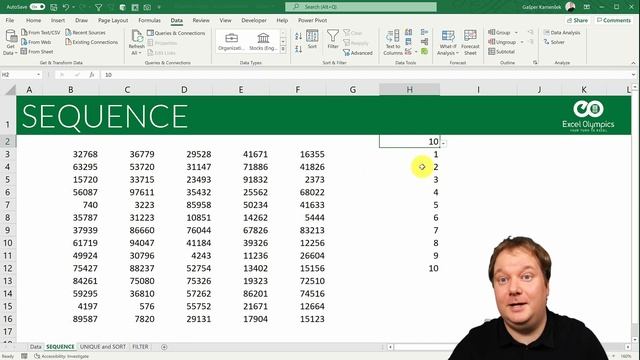Click the Save icon in quick access toolbar
Viewport: 640px width, 360px height.
click(x=53, y=7)
